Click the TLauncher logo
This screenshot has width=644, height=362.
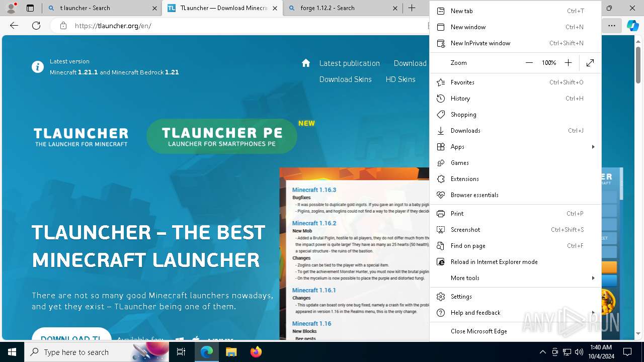(81, 137)
